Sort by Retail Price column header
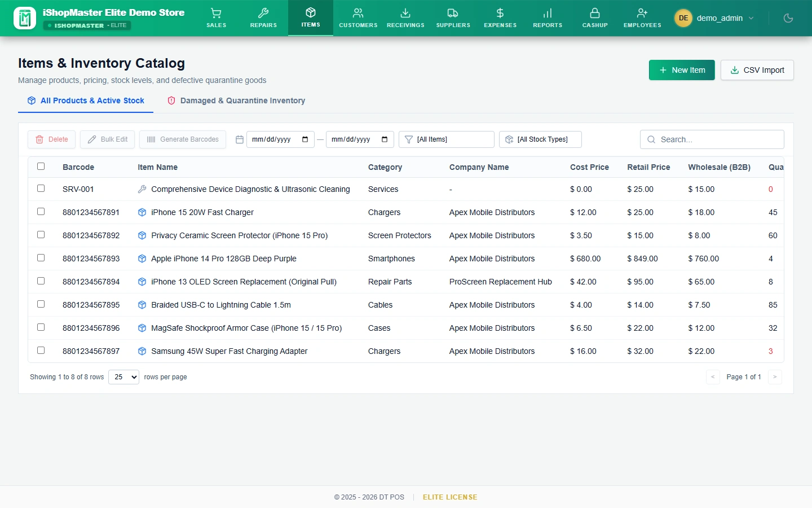The height and width of the screenshot is (508, 812). [648, 167]
